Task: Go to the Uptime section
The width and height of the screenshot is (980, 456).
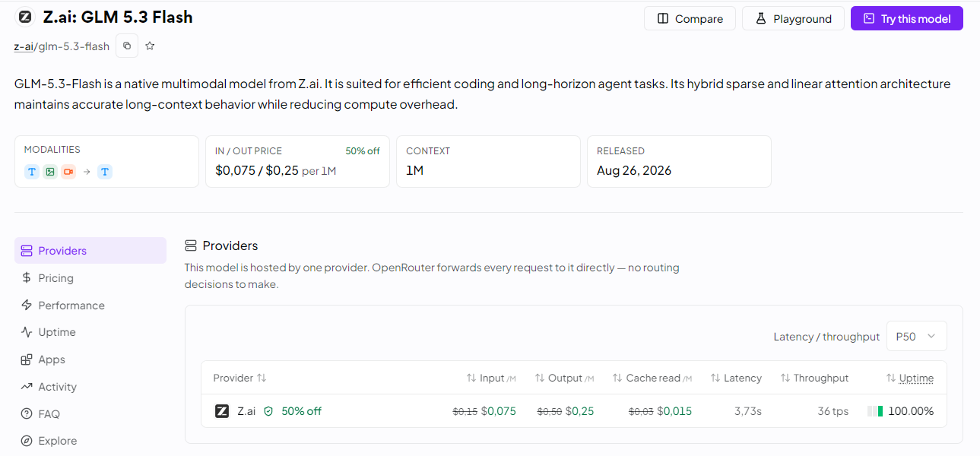Action: click(90, 332)
